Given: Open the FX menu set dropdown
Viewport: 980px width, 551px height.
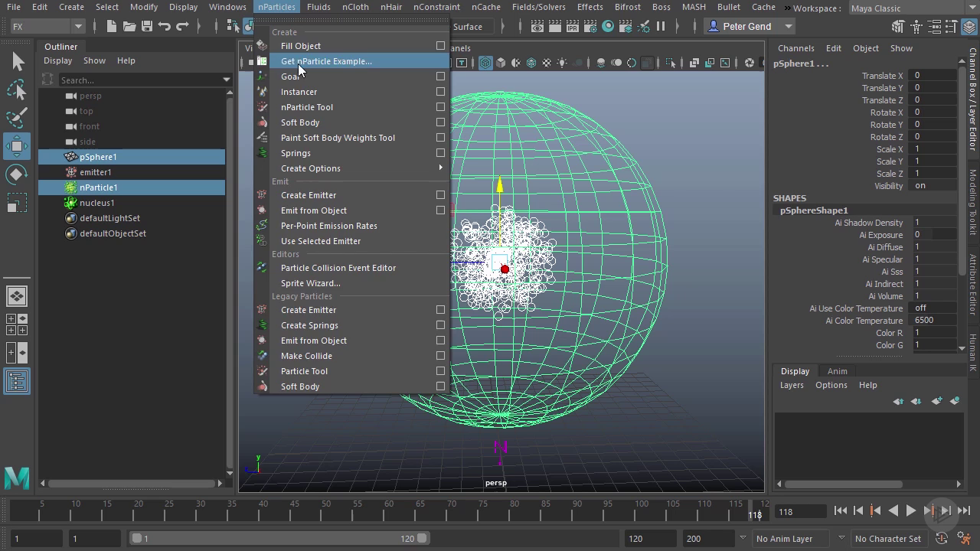Looking at the screenshot, I should pos(47,26).
